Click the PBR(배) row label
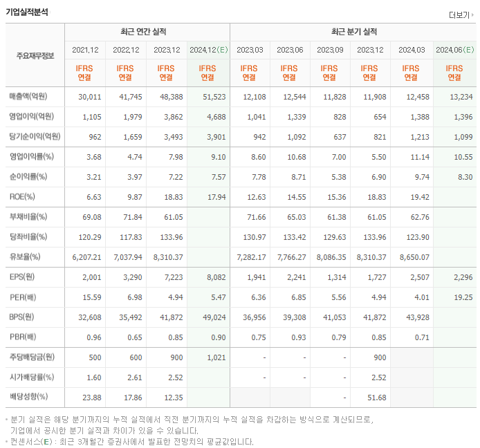 pos(23,337)
